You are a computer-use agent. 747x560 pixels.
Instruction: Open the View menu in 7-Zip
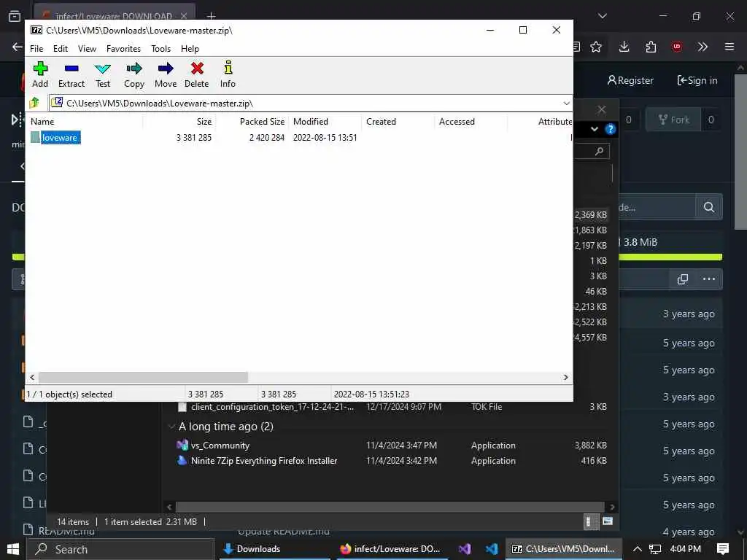(88, 49)
